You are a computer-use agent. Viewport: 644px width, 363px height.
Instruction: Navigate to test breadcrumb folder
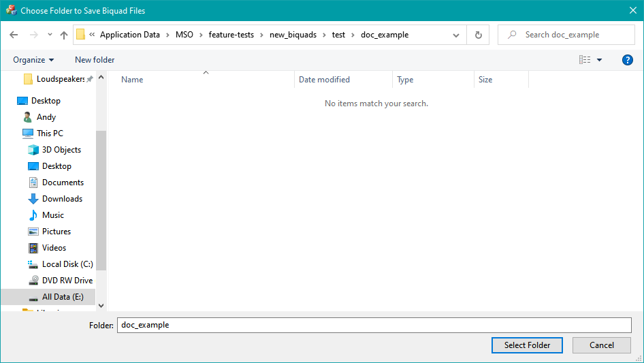click(x=338, y=35)
